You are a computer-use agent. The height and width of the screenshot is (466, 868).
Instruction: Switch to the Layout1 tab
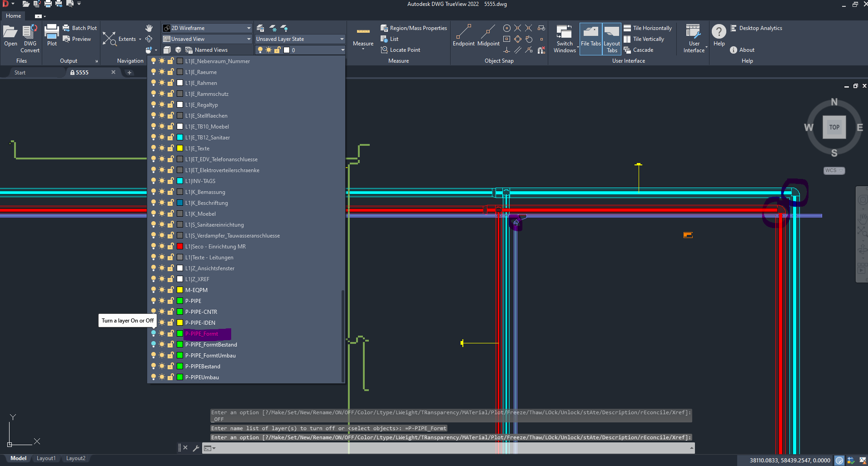pyautogui.click(x=46, y=458)
